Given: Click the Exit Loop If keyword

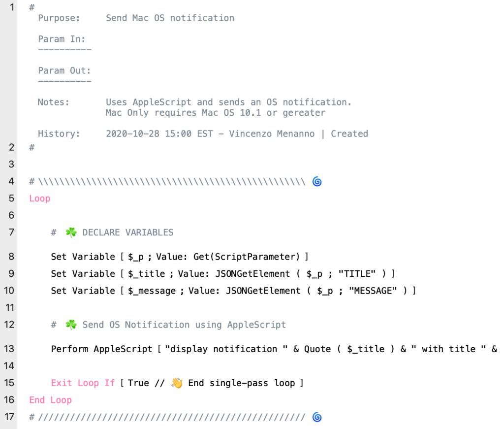Looking at the screenshot, I should [x=83, y=383].
